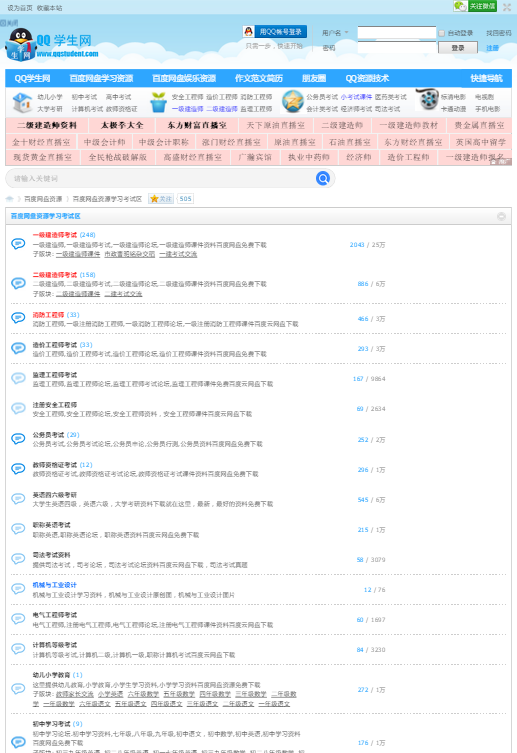Click the 登录 login button
The image size is (517, 753).
pos(458,48)
